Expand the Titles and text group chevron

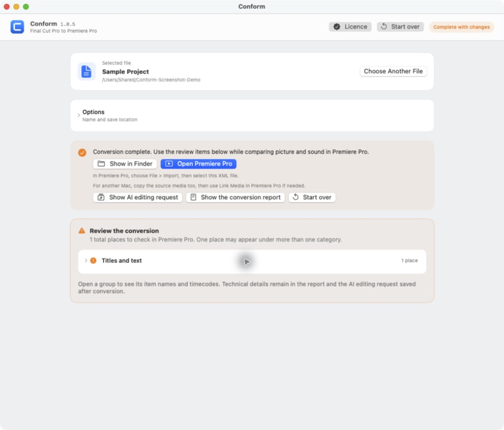pos(86,261)
